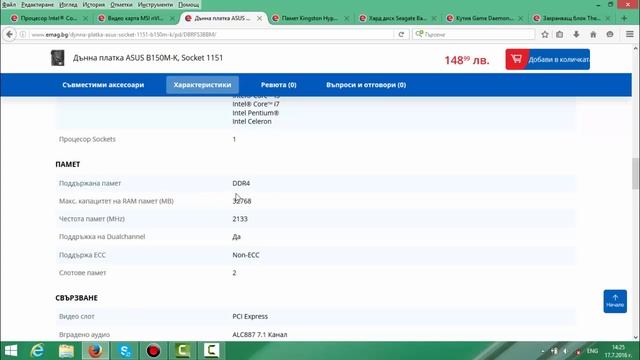Open the downloads arrow icon
The width and height of the screenshot is (640, 360).
(x=576, y=35)
